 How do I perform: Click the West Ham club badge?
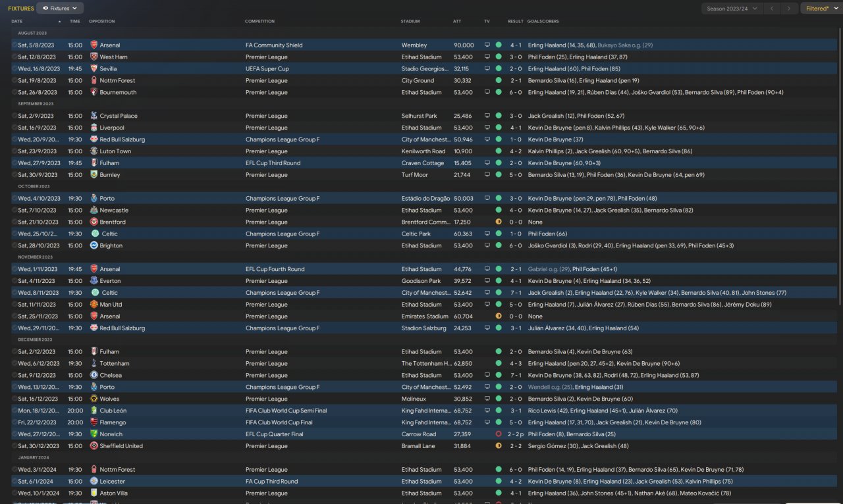point(94,57)
